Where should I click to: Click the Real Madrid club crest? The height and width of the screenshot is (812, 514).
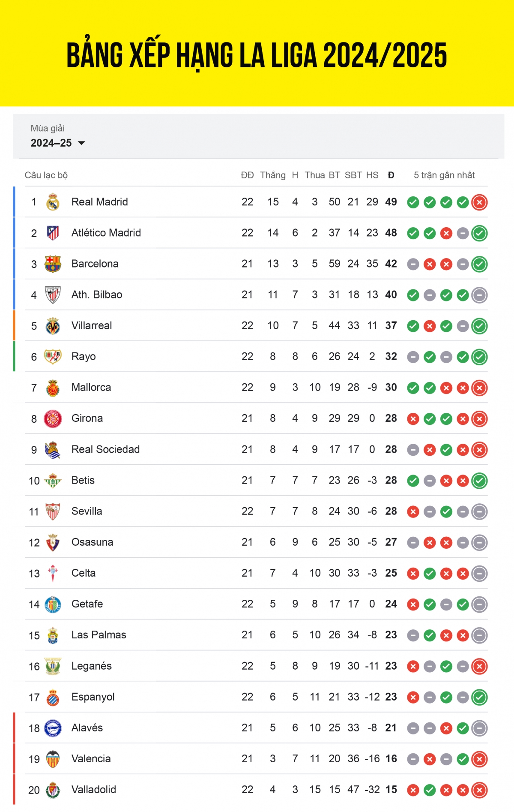53,202
